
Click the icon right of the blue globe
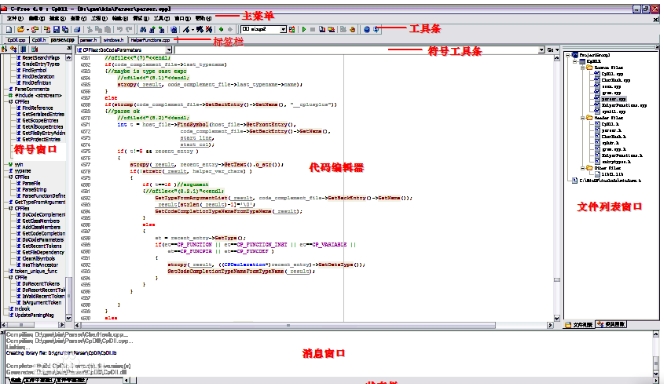tap(376, 30)
